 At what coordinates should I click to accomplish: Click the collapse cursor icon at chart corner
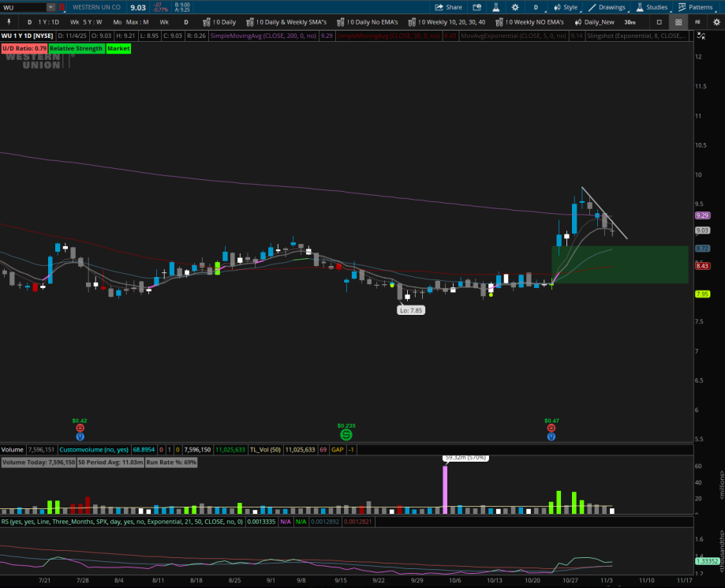tap(701, 36)
